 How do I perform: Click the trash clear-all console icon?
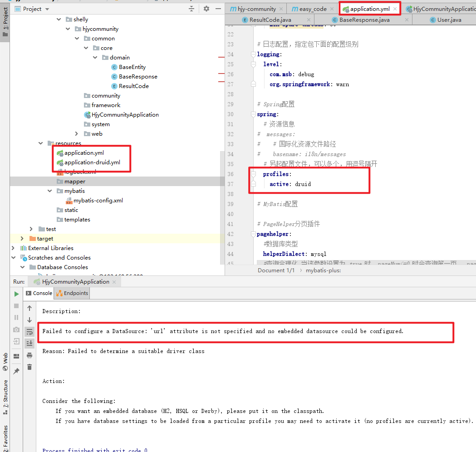tap(29, 367)
